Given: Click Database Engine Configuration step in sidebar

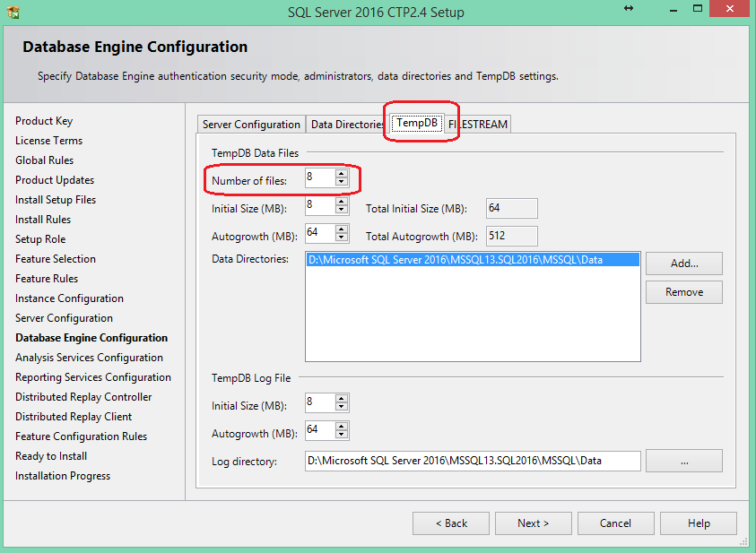Looking at the screenshot, I should click(x=91, y=338).
